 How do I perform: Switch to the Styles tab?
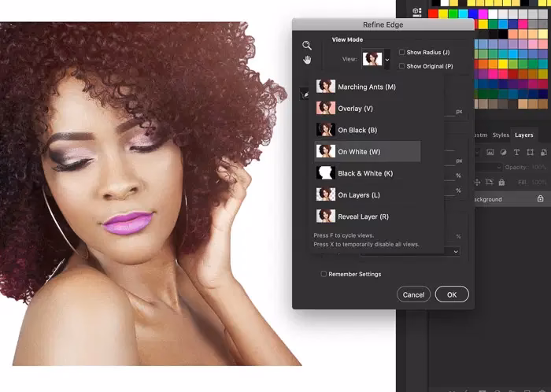501,135
